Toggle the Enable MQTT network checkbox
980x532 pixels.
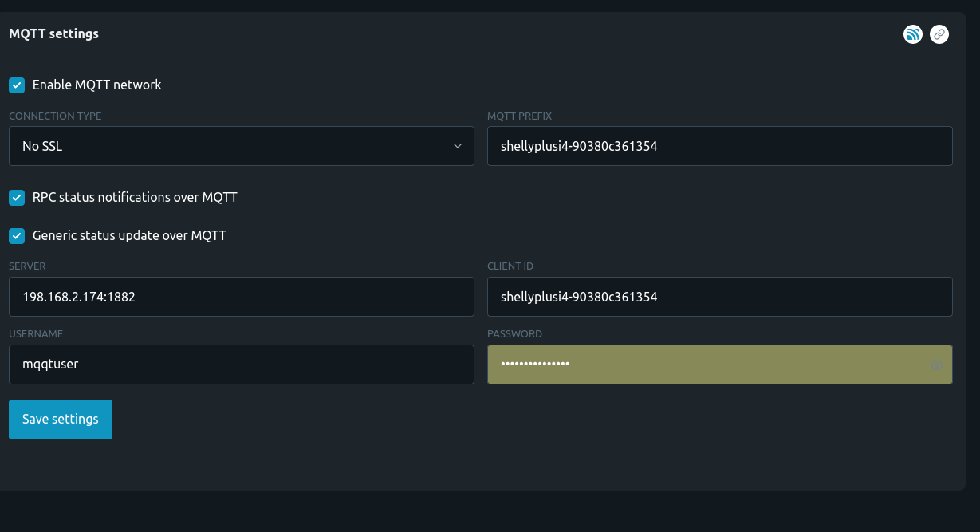[17, 85]
